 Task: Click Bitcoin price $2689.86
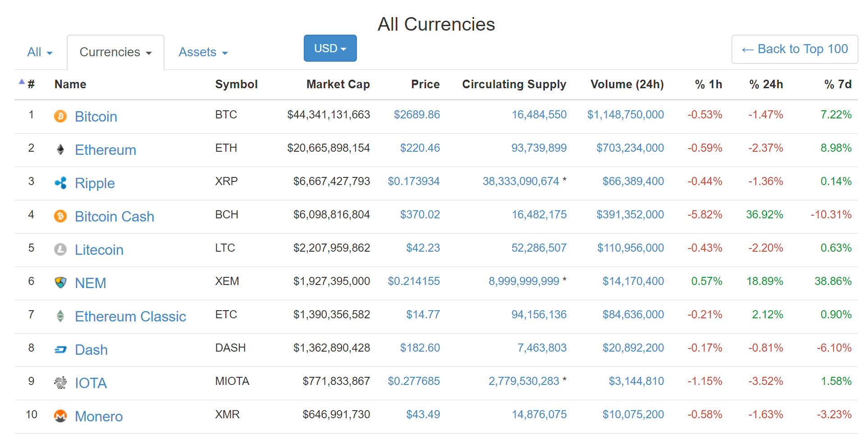(x=417, y=115)
